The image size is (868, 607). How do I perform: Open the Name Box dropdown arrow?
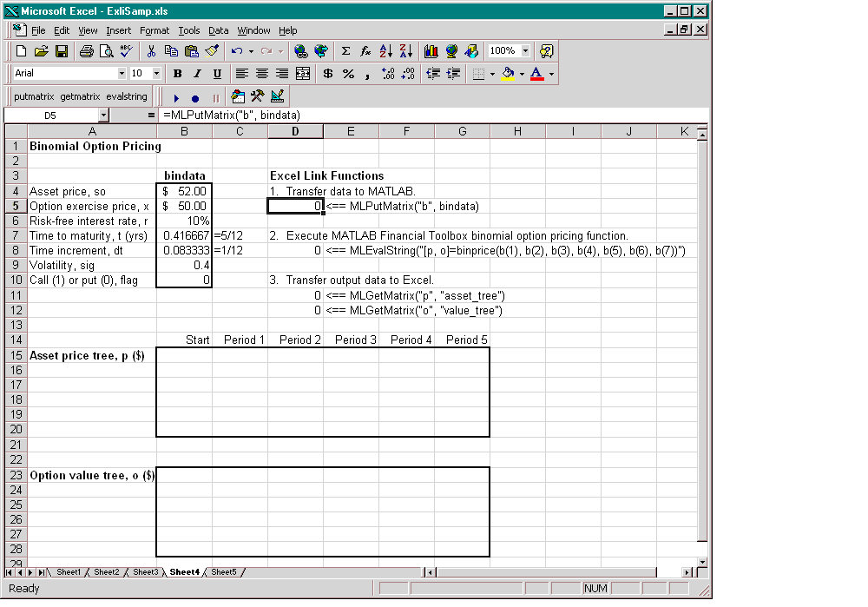103,115
